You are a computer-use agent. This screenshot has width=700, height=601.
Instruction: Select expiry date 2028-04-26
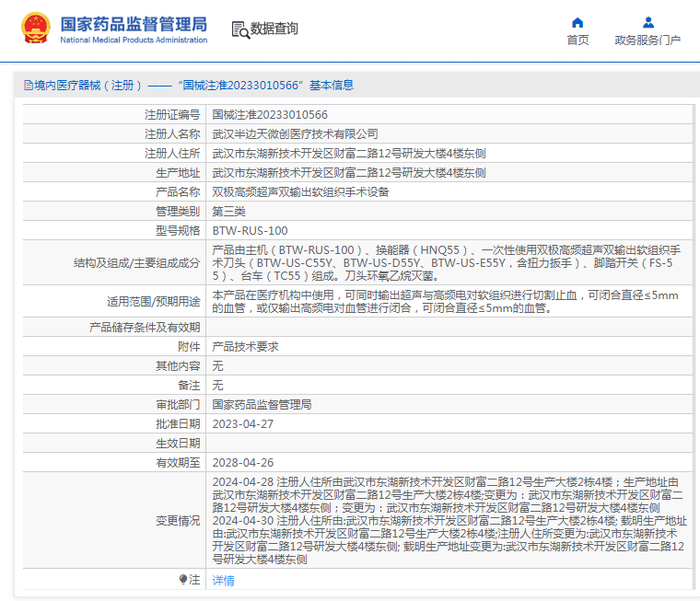[243, 463]
